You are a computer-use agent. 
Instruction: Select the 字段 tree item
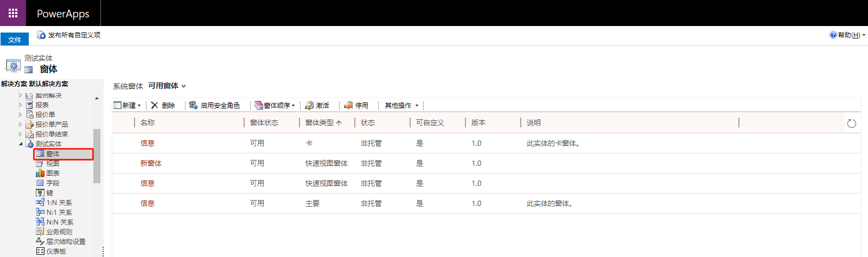[x=53, y=183]
